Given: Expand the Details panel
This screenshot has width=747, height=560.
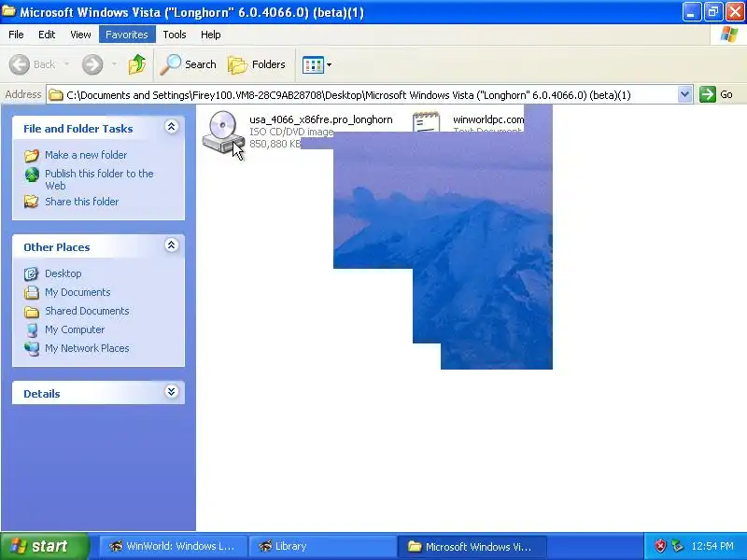Looking at the screenshot, I should point(172,392).
